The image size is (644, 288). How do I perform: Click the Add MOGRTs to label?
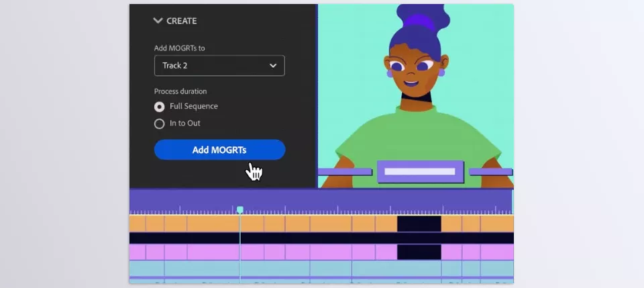180,48
